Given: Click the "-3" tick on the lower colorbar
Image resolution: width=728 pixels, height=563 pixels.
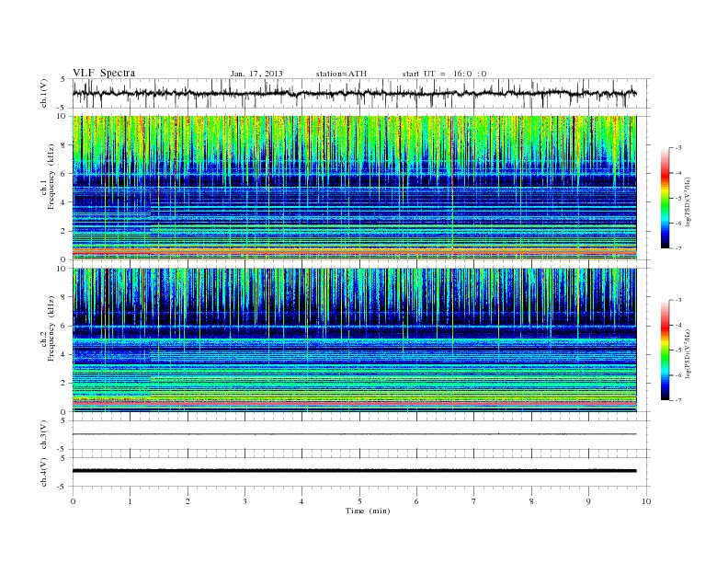Looking at the screenshot, I should (677, 300).
